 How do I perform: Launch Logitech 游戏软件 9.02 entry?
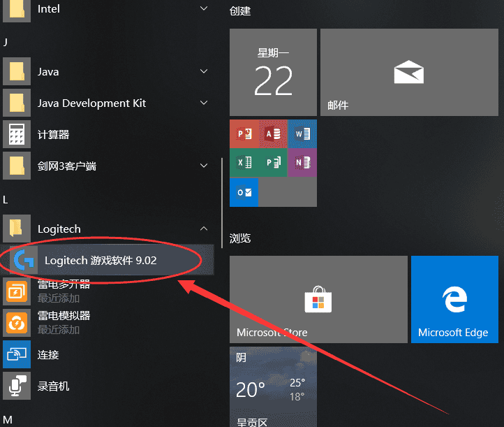pyautogui.click(x=107, y=260)
